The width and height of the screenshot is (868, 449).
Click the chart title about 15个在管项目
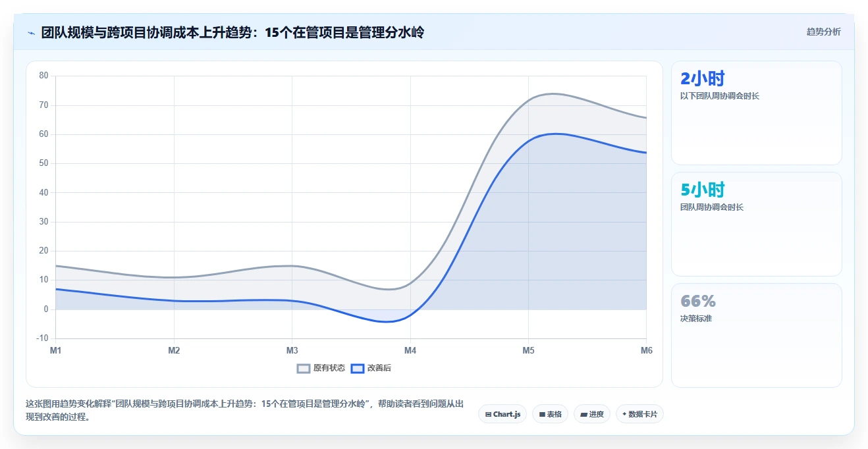click(x=232, y=32)
